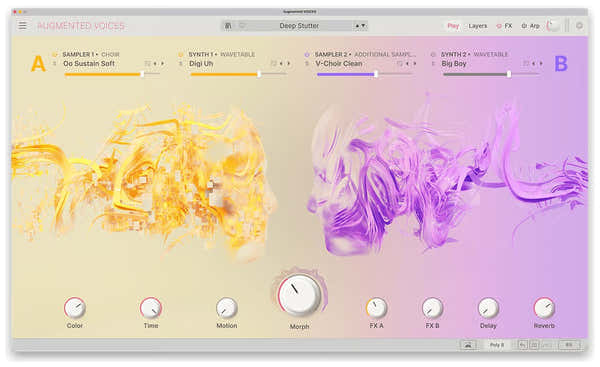This screenshot has width=600, height=367.
Task: Toggle Sampler 1 power button
Action: pos(55,55)
